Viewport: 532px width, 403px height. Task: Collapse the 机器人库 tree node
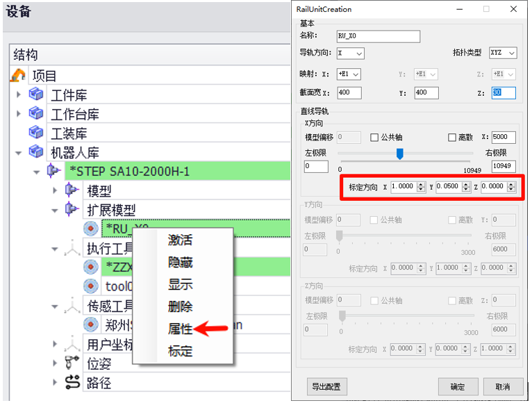[19, 151]
